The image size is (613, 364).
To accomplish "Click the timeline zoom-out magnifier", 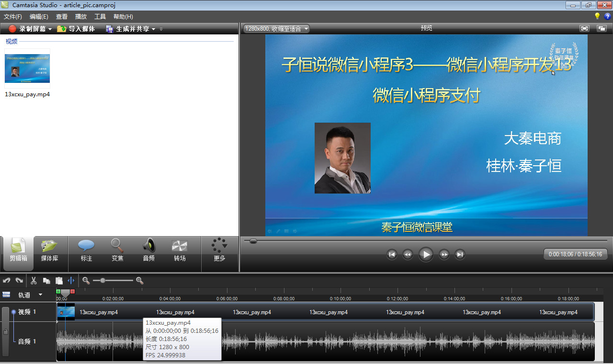I will (86, 281).
